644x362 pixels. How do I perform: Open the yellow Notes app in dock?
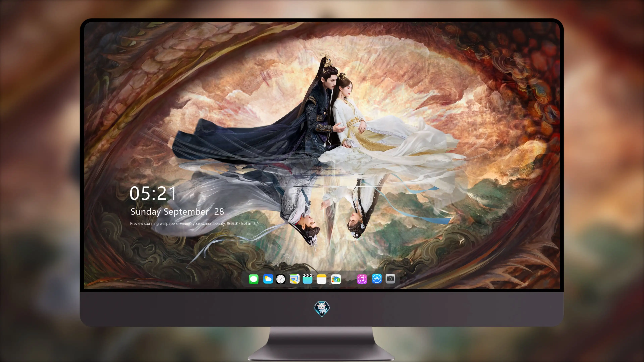click(x=321, y=279)
